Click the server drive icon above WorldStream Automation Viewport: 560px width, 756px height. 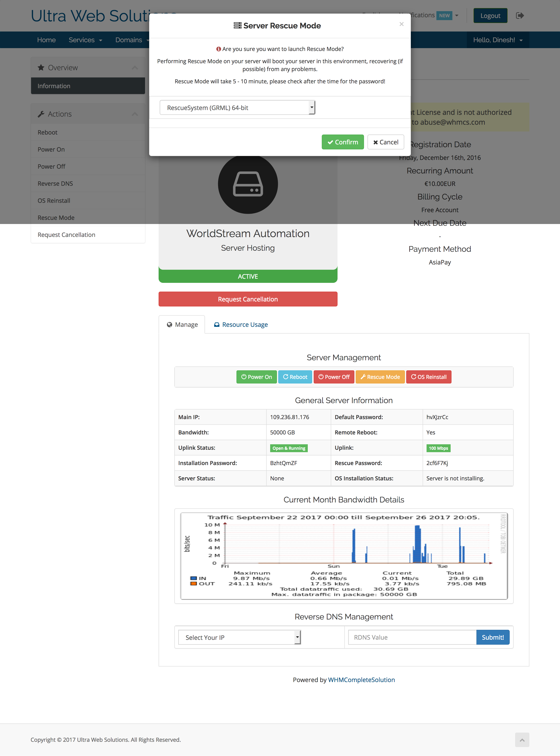tap(248, 184)
